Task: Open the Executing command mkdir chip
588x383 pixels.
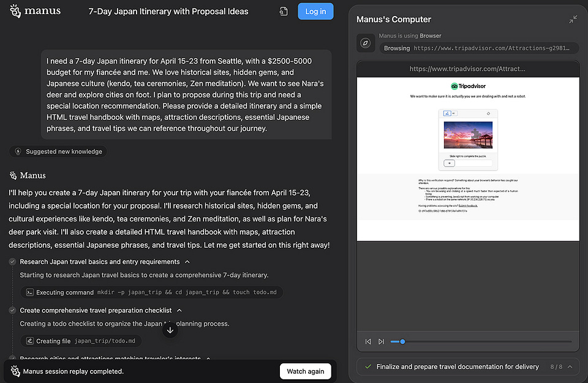Action: click(151, 292)
